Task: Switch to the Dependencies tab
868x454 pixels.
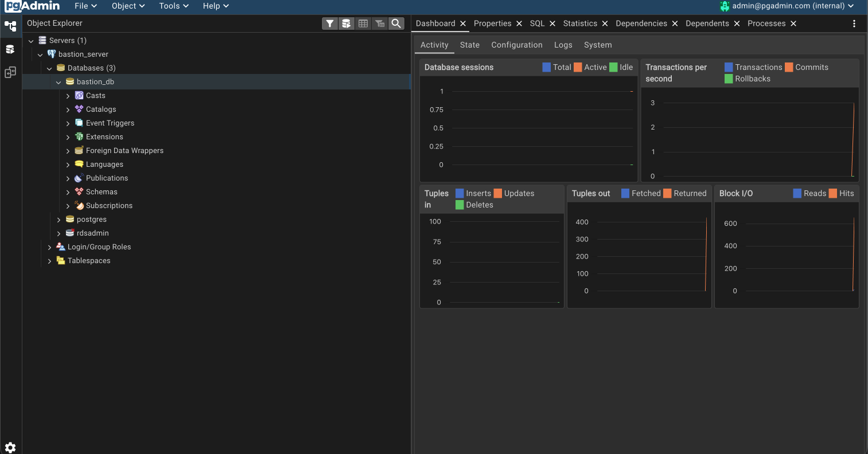Action: pyautogui.click(x=641, y=24)
